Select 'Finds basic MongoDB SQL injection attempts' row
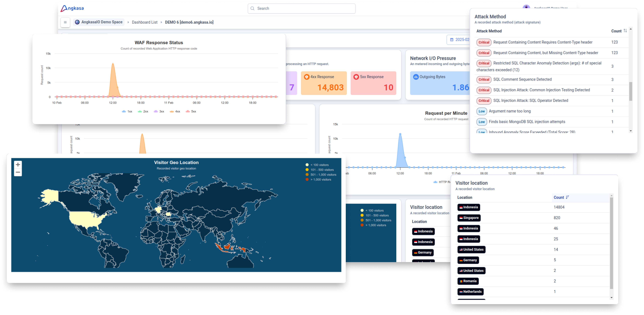The height and width of the screenshot is (315, 644). point(552,122)
